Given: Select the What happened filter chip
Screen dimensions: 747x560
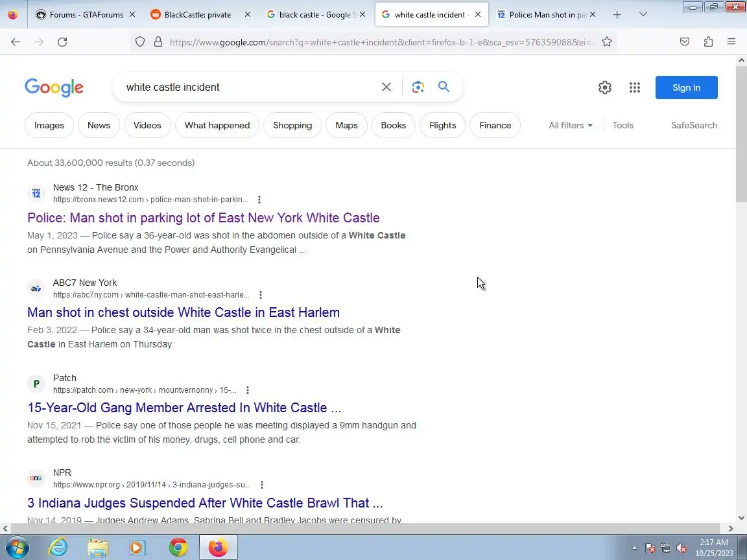Looking at the screenshot, I should (x=217, y=125).
